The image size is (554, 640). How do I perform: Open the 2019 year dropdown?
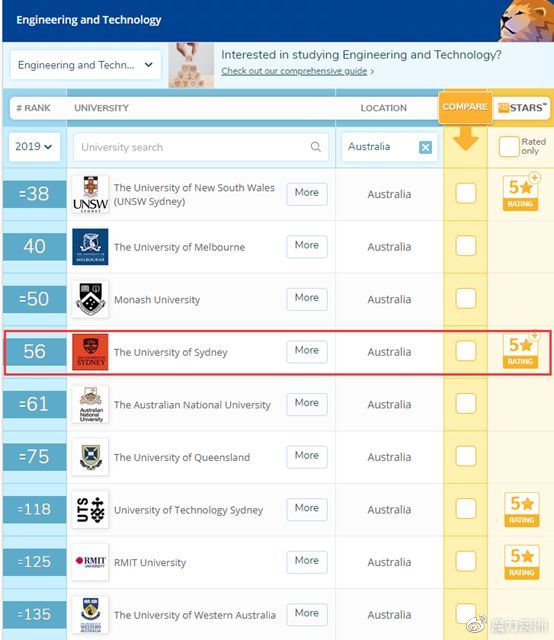(x=34, y=147)
